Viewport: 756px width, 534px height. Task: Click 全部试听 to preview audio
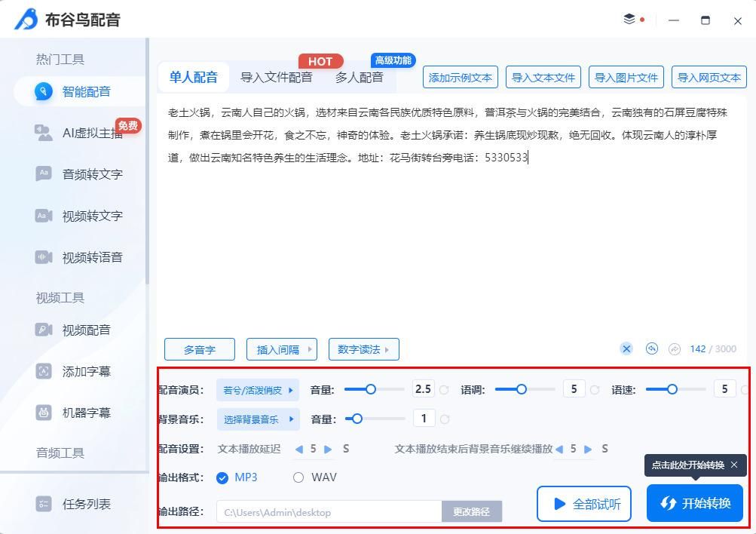click(584, 504)
